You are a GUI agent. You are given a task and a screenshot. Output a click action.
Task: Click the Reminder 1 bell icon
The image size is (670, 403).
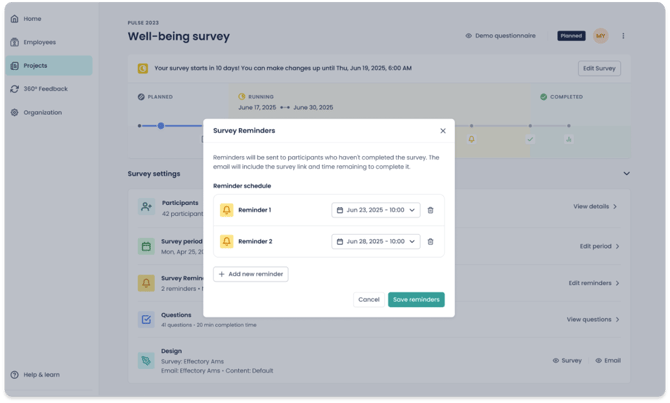click(x=226, y=210)
